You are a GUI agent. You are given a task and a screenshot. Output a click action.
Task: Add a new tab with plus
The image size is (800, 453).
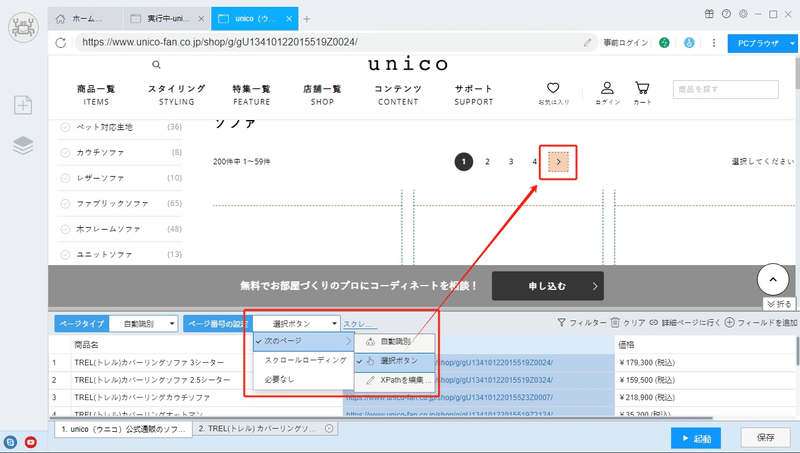pos(307,19)
